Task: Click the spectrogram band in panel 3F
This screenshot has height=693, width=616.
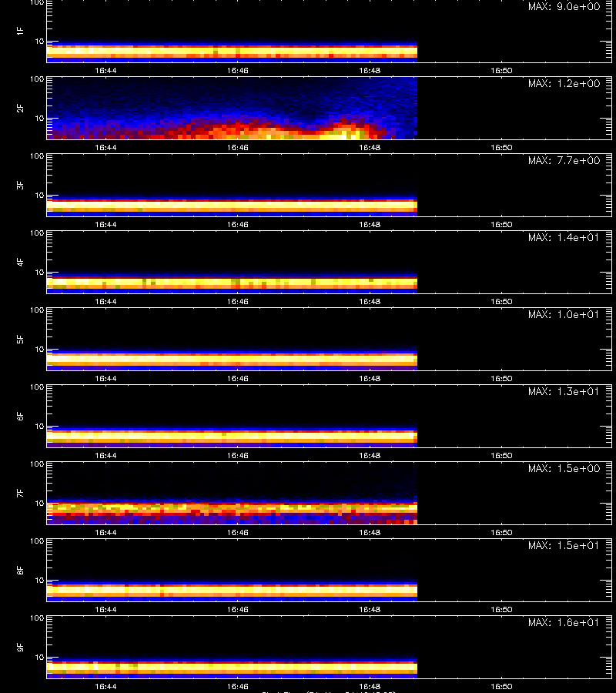Action: [232, 206]
